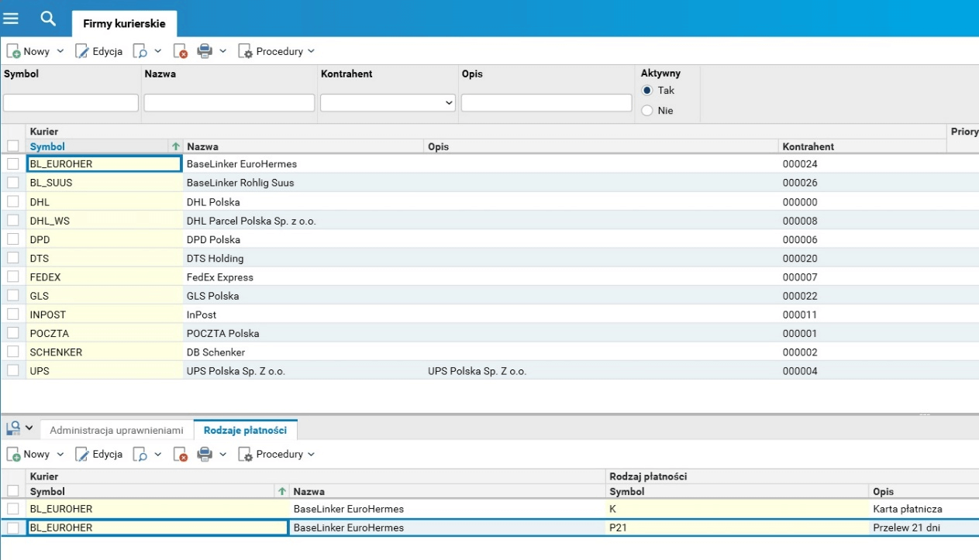The width and height of the screenshot is (979, 560).
Task: Sort by Nazwa column in upper grid
Action: (x=304, y=146)
